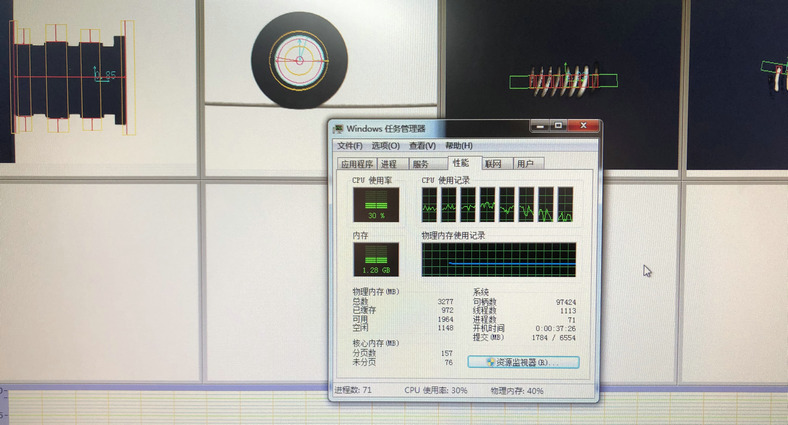Switch to the 进程 tab
Image resolution: width=788 pixels, height=425 pixels.
click(x=390, y=164)
